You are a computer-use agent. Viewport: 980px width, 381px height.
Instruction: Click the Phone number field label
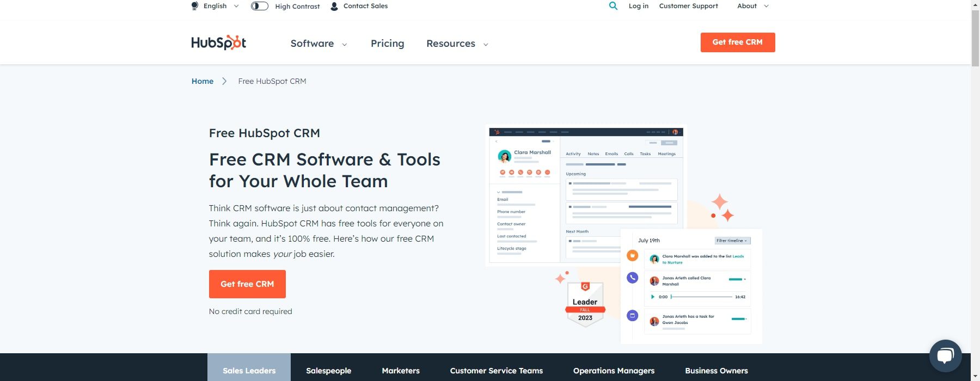point(511,212)
